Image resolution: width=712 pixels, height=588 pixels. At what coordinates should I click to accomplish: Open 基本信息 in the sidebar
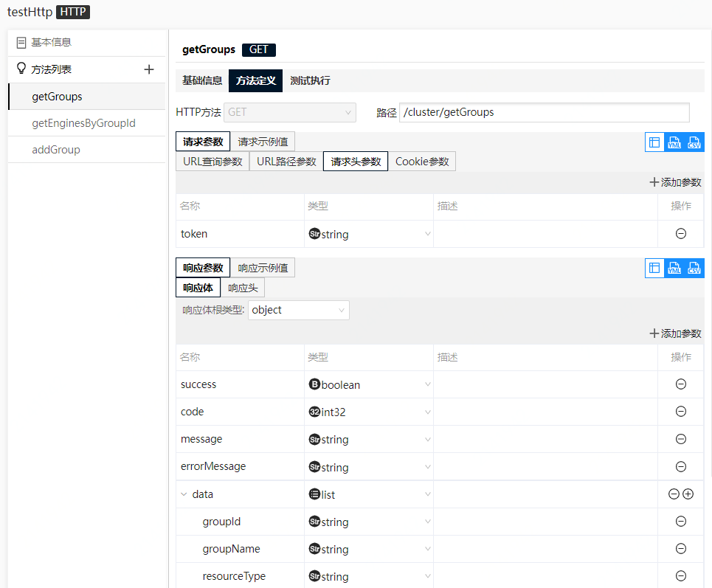pyautogui.click(x=87, y=43)
